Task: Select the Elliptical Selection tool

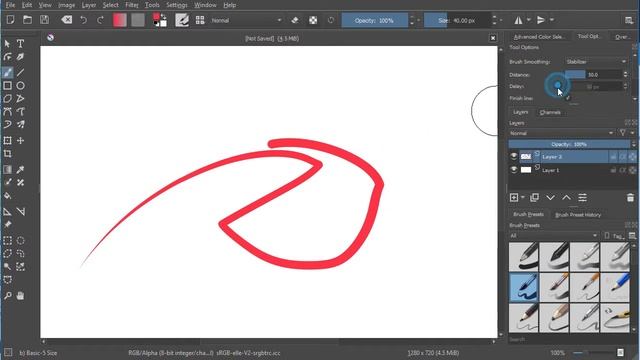Action: (20, 240)
